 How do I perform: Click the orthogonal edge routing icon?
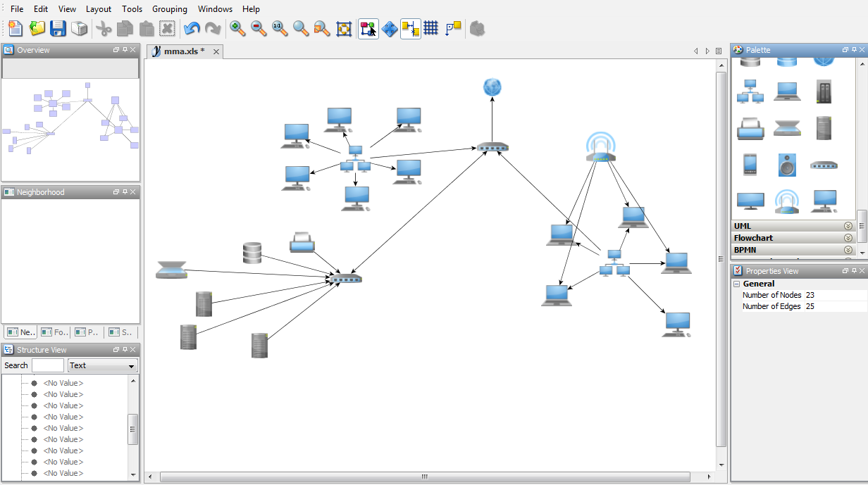point(453,28)
